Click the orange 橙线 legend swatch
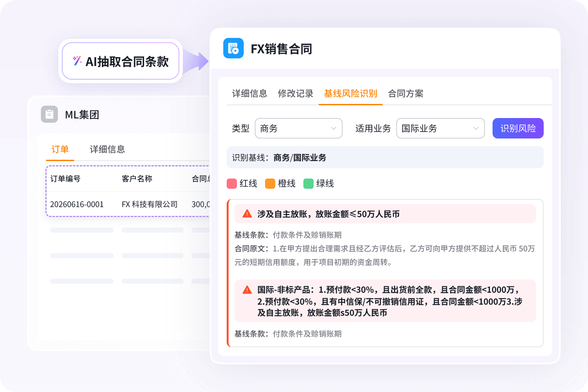 pos(270,184)
